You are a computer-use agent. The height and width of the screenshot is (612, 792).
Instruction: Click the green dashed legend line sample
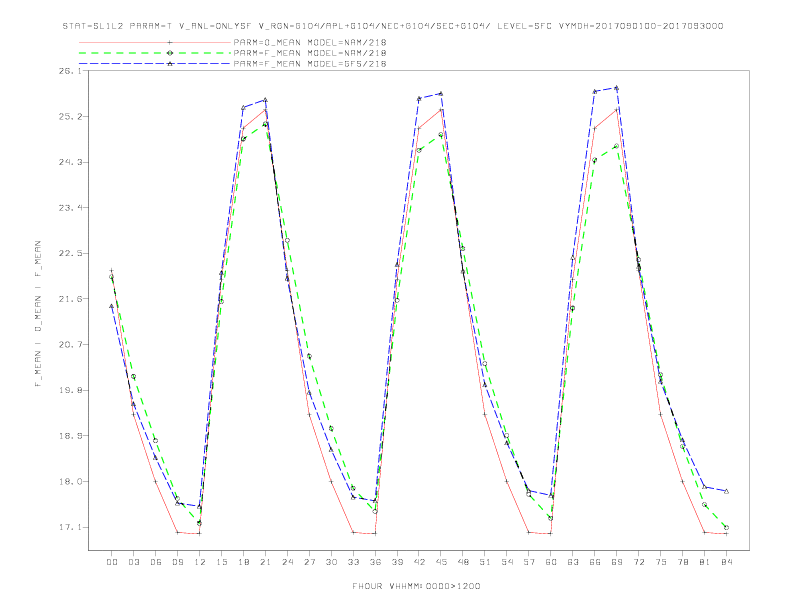pos(155,53)
